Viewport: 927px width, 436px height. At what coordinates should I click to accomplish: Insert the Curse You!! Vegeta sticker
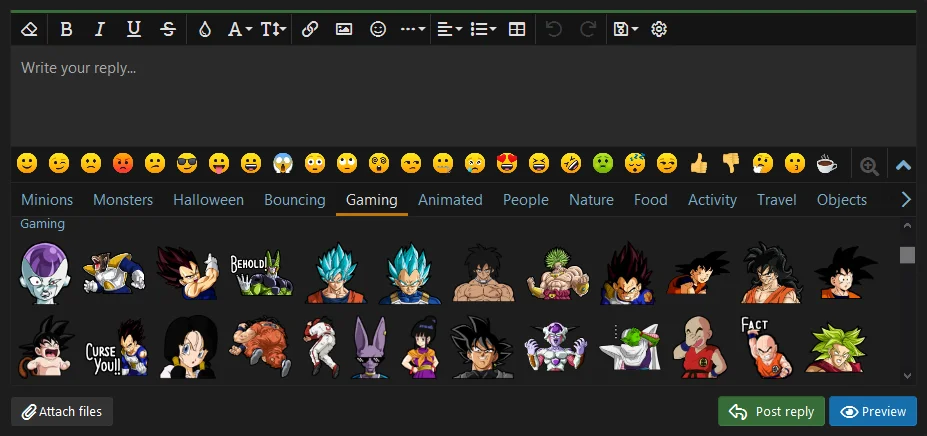pos(116,348)
